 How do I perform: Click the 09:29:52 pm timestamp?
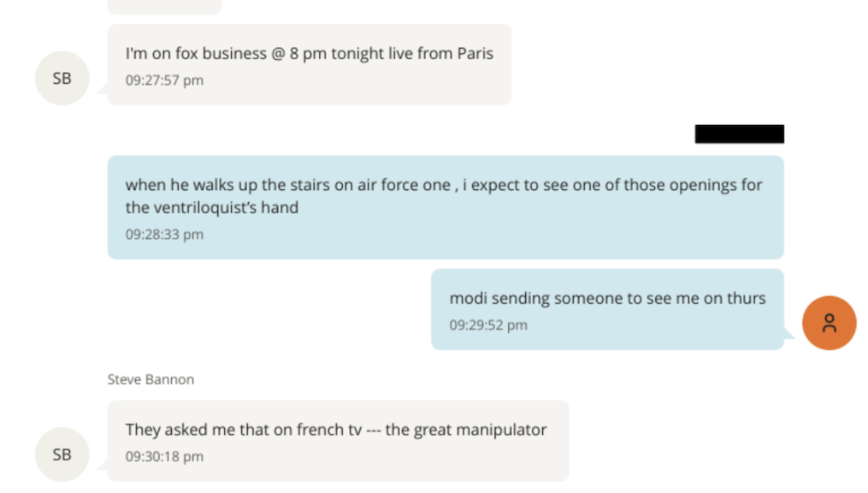[x=488, y=325]
